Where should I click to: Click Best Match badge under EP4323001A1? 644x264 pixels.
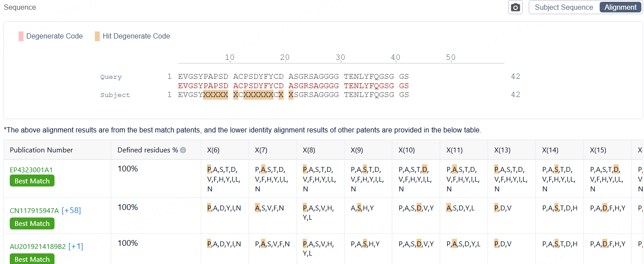(x=32, y=181)
